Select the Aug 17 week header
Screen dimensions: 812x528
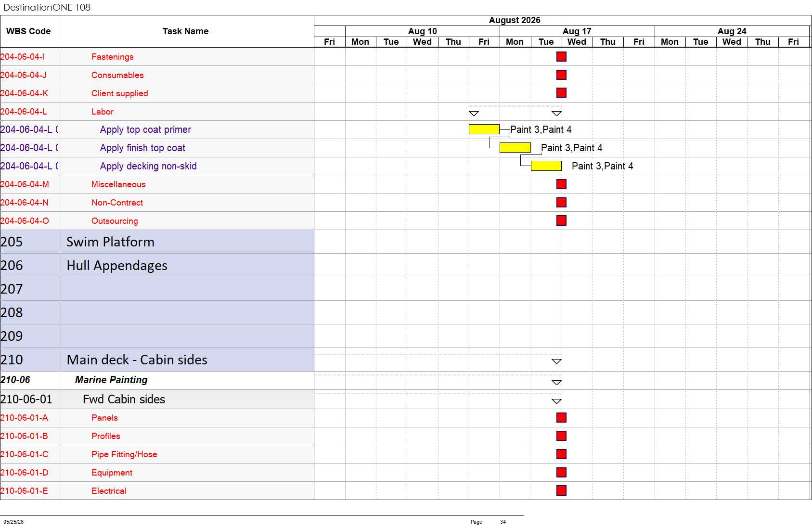pyautogui.click(x=577, y=31)
